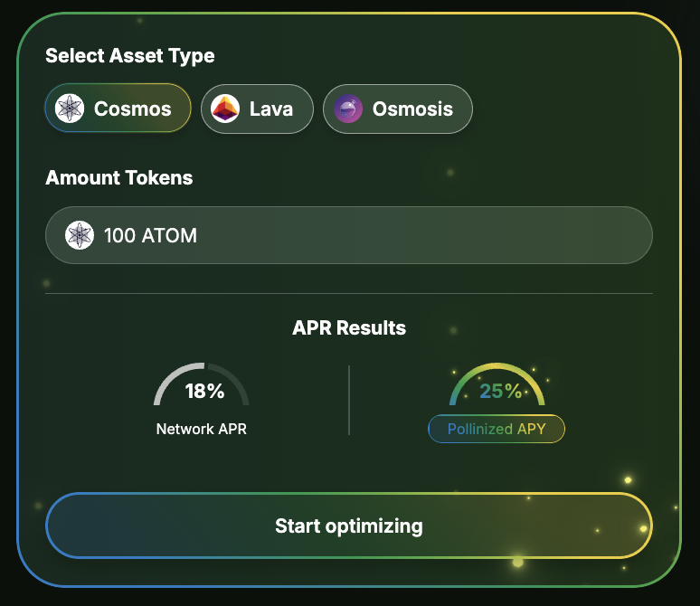This screenshot has width=700, height=606.
Task: Click the purple Osmosis logo icon
Action: [x=347, y=109]
